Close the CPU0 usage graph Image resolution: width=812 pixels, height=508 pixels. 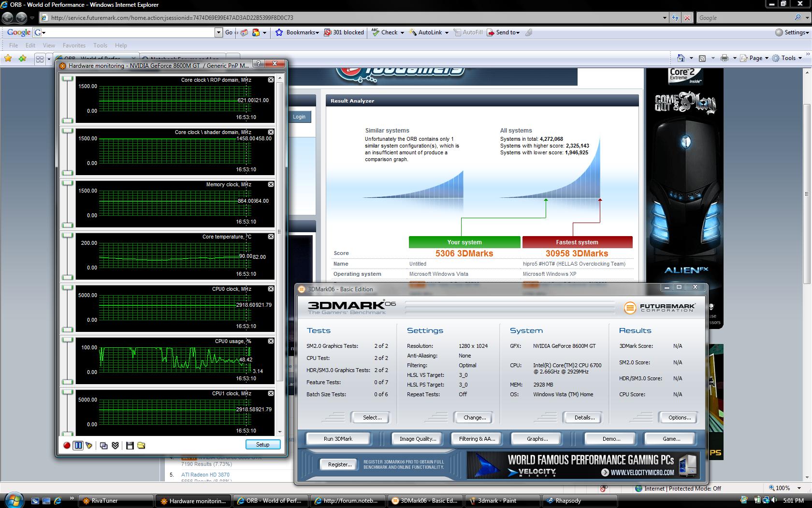[x=271, y=341]
